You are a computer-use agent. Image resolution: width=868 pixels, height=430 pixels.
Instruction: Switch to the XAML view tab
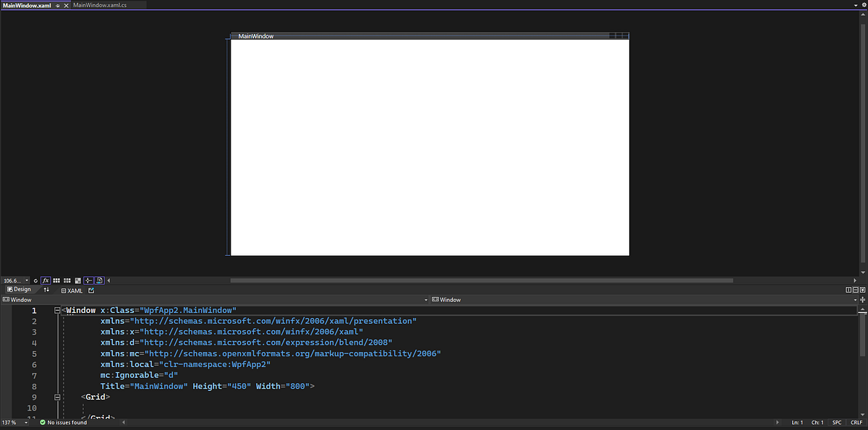[72, 291]
